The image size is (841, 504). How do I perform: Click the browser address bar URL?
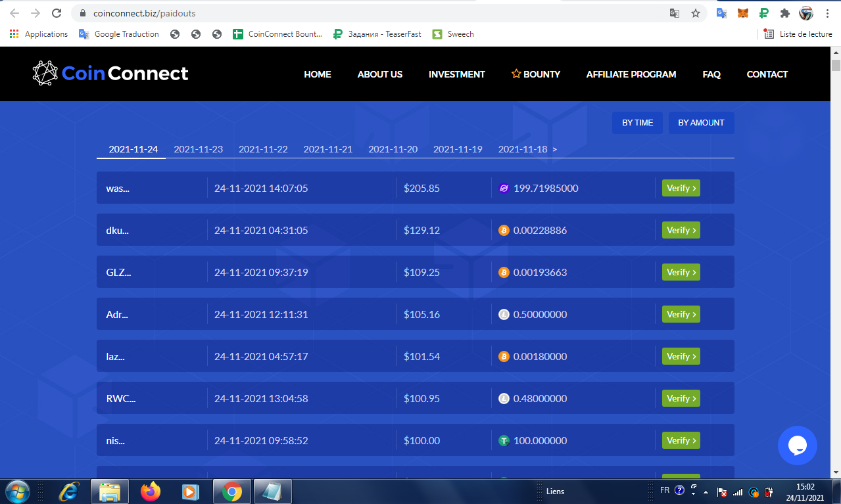coord(144,13)
